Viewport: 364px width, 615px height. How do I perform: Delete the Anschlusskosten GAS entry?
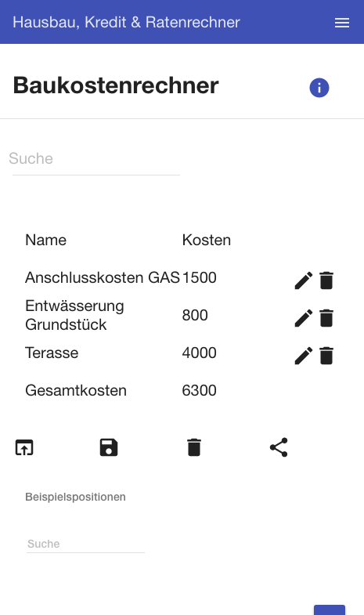(x=326, y=280)
